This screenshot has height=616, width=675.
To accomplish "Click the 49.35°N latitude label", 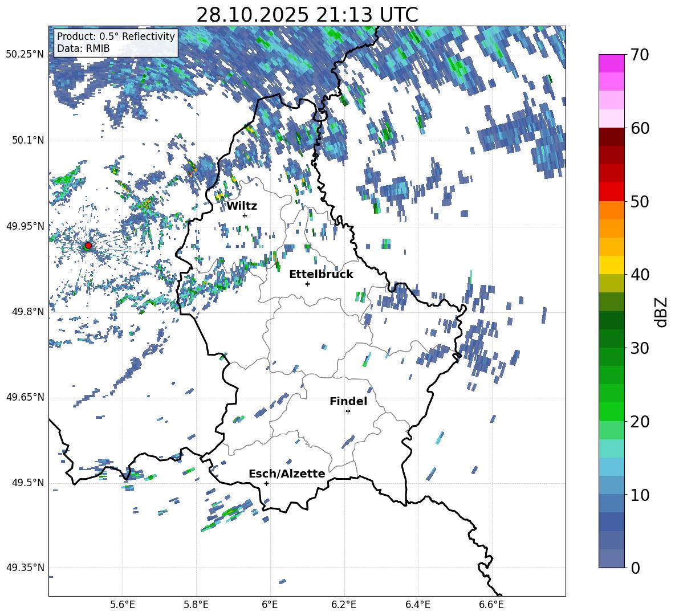I will point(25,568).
